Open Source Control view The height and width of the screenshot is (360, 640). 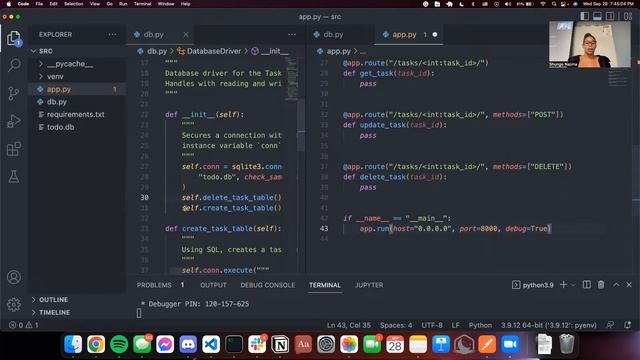tap(14, 93)
